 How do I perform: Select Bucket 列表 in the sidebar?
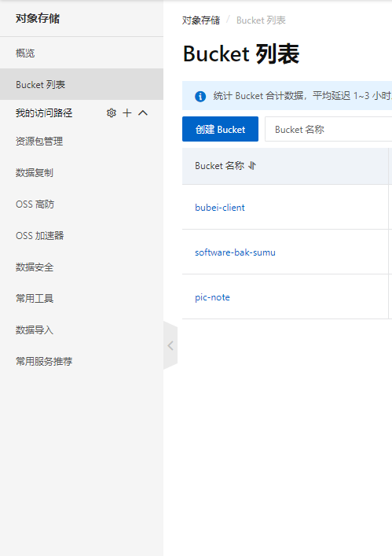coord(82,84)
